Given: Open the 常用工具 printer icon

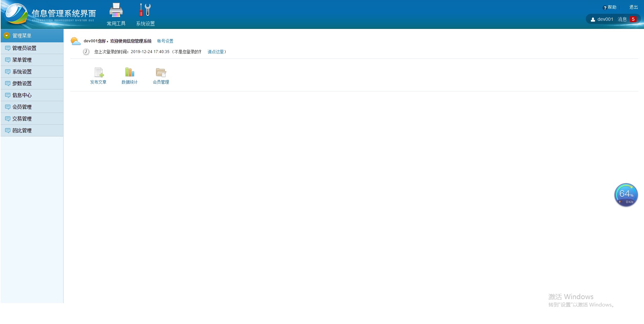Looking at the screenshot, I should [x=116, y=10].
